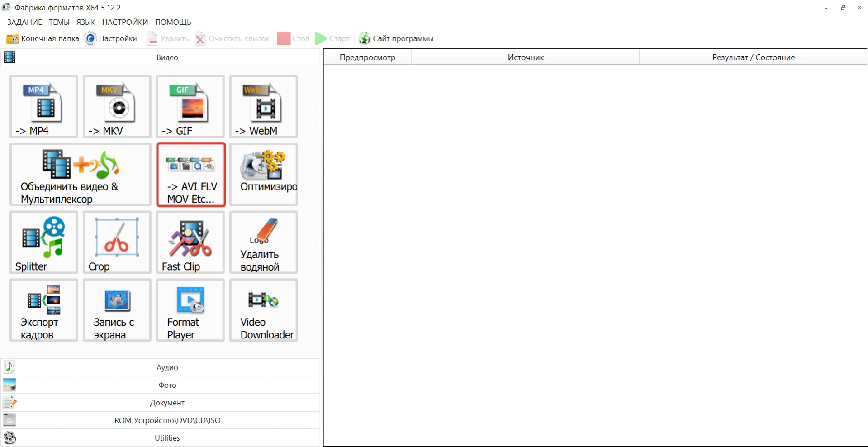Choose the MKV conversion tile
Screen dimensions: 868x447
117,107
